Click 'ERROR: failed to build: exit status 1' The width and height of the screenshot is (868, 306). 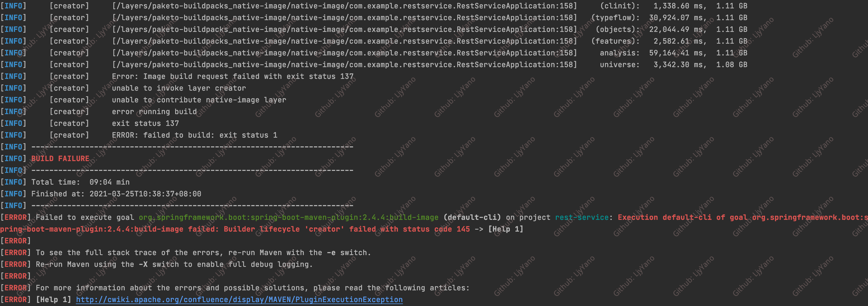[x=195, y=135]
